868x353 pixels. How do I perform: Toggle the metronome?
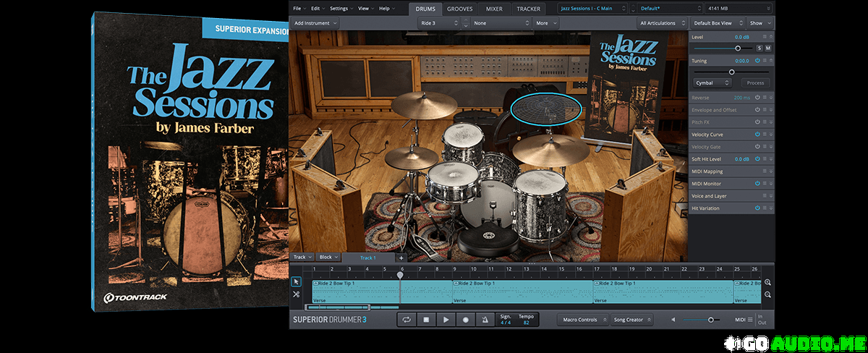(x=485, y=319)
